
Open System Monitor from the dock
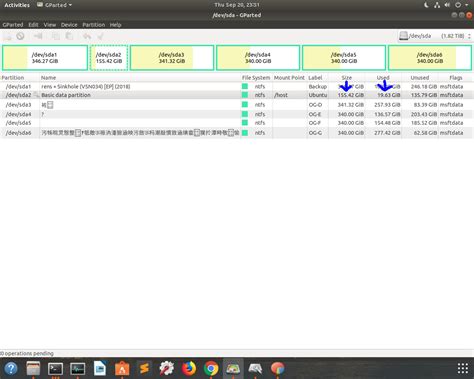point(78,368)
